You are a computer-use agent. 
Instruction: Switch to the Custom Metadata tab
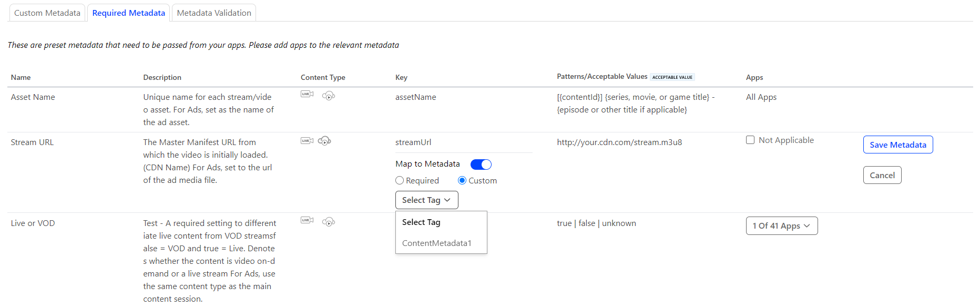click(47, 13)
